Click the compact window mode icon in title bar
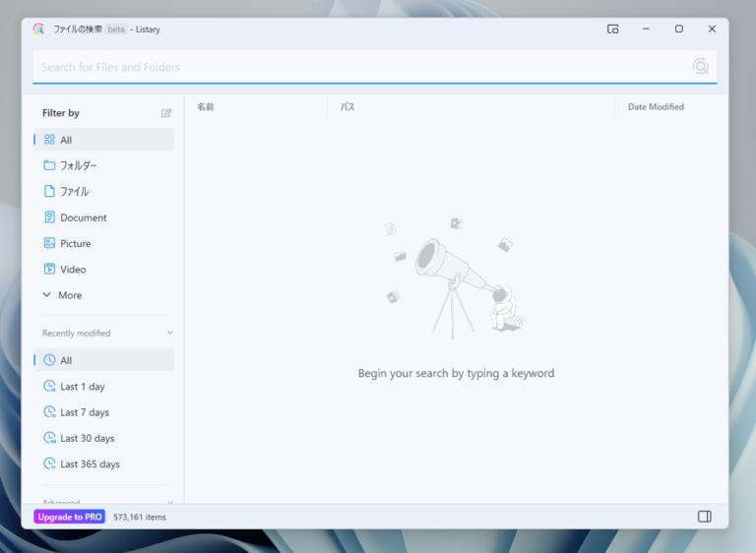This screenshot has width=756, height=553. click(x=612, y=30)
